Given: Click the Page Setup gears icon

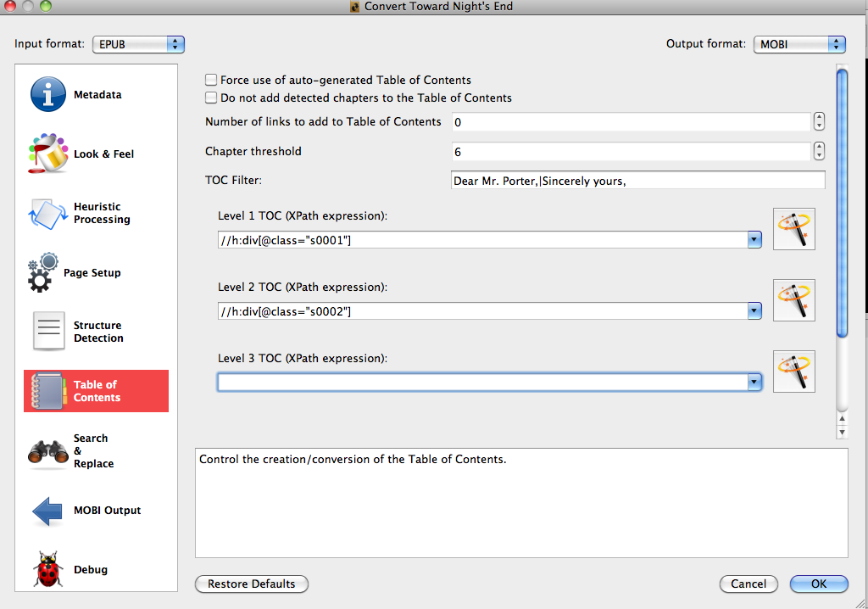Looking at the screenshot, I should coord(44,272).
